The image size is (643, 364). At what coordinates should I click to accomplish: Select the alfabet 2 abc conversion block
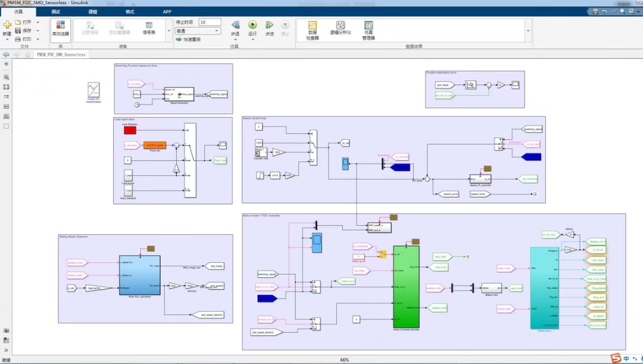point(491,288)
